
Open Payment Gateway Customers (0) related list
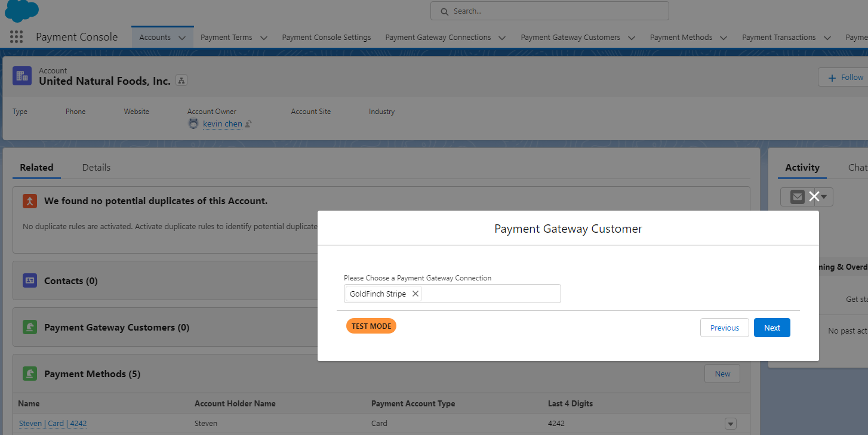116,327
